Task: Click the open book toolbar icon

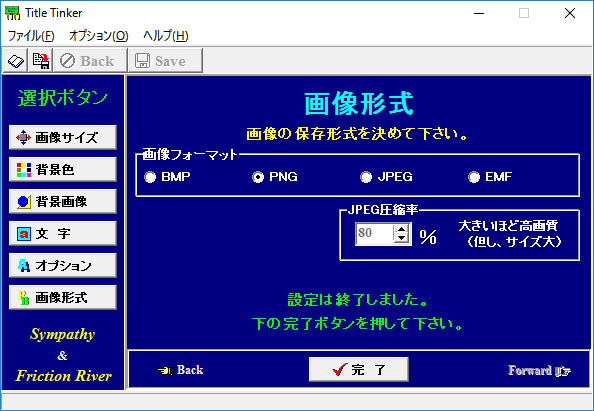Action: [x=15, y=61]
